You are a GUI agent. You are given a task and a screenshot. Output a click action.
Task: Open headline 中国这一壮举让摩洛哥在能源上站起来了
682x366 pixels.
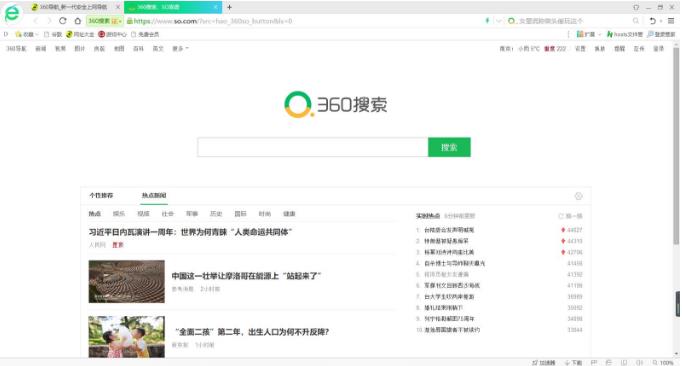pyautogui.click(x=246, y=276)
